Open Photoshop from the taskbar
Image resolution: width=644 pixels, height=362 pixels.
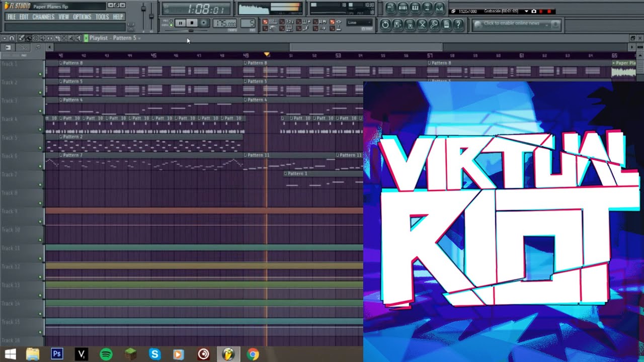pyautogui.click(x=57, y=354)
